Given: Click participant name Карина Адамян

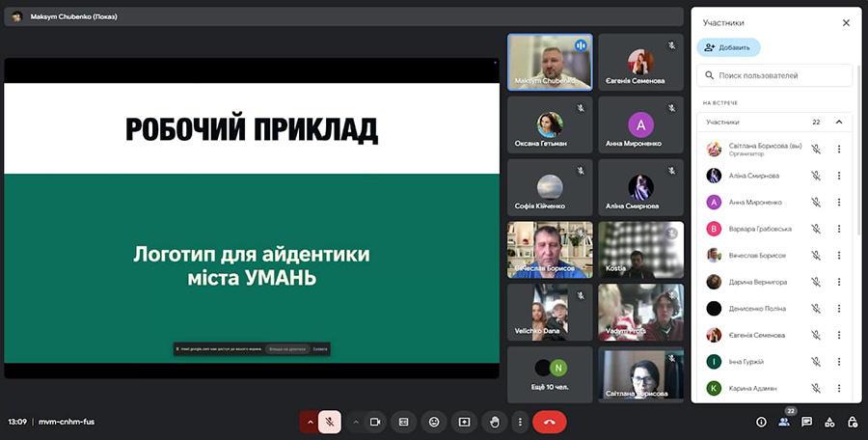Looking at the screenshot, I should coord(752,389).
